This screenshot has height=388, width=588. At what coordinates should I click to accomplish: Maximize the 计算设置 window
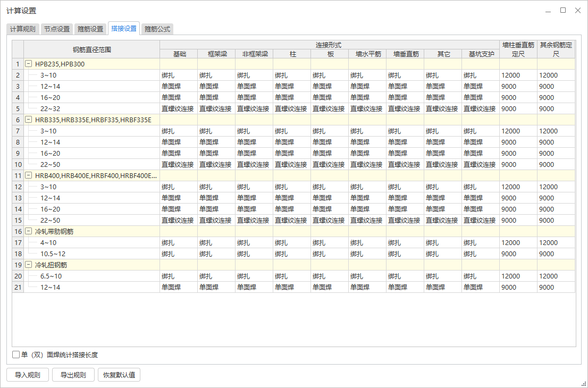click(563, 10)
